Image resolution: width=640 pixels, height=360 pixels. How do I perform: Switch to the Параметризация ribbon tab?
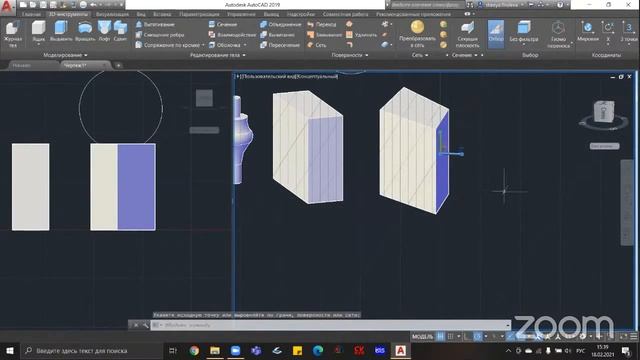199,14
